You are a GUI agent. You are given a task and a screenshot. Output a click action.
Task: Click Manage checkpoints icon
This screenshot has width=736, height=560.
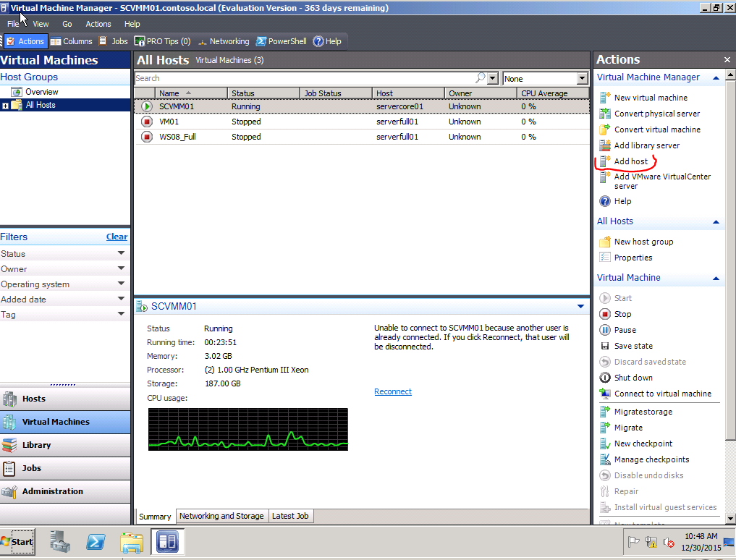[x=605, y=459]
